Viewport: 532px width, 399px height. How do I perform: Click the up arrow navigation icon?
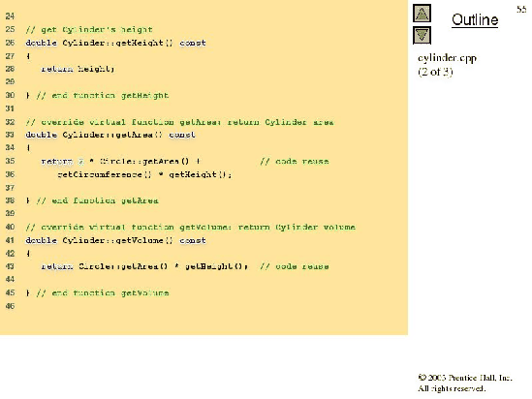click(x=422, y=14)
